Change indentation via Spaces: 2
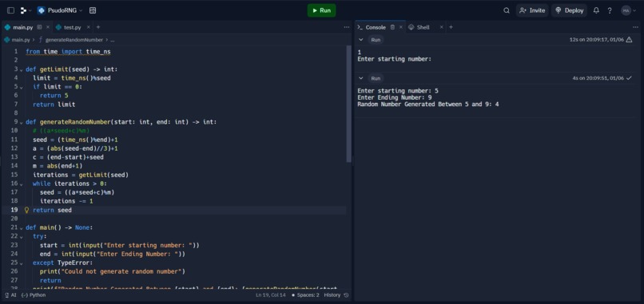The image size is (644, 304). tap(305, 295)
